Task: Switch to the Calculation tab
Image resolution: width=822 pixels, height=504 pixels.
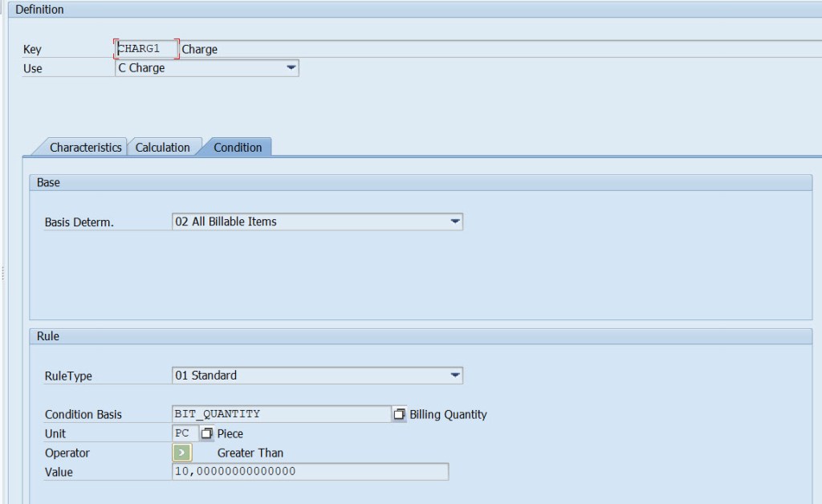Action: [x=164, y=147]
